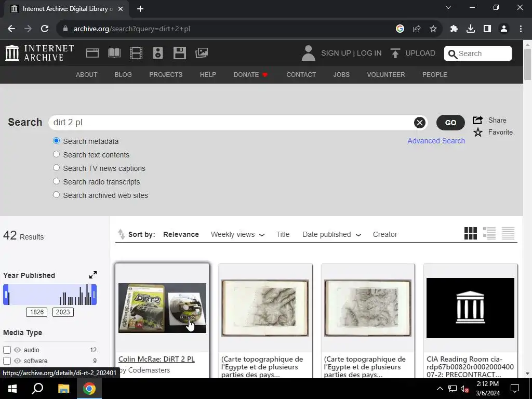Open the DiRT 2 game cover thumbnail
This screenshot has height=399, width=532.
click(x=162, y=308)
